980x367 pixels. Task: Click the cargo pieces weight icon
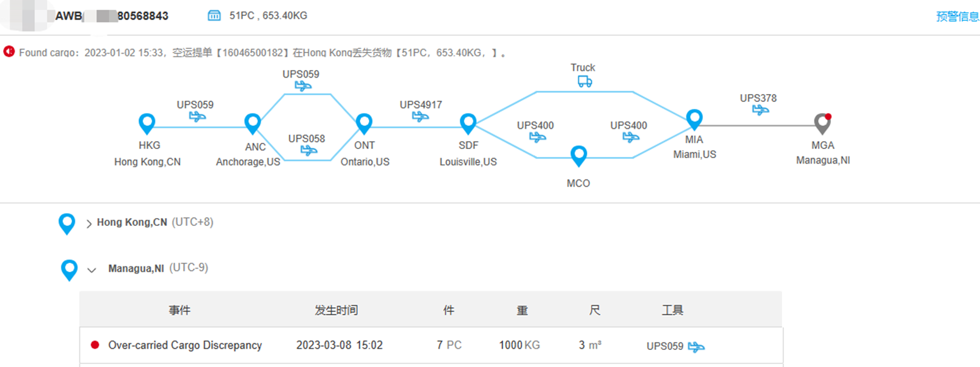214,16
